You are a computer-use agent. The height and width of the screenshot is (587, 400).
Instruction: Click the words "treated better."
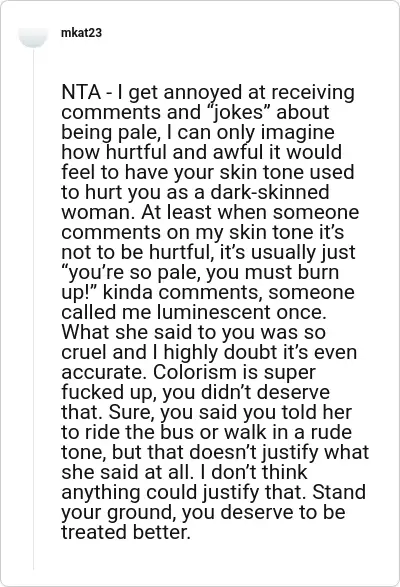[x=126, y=532]
